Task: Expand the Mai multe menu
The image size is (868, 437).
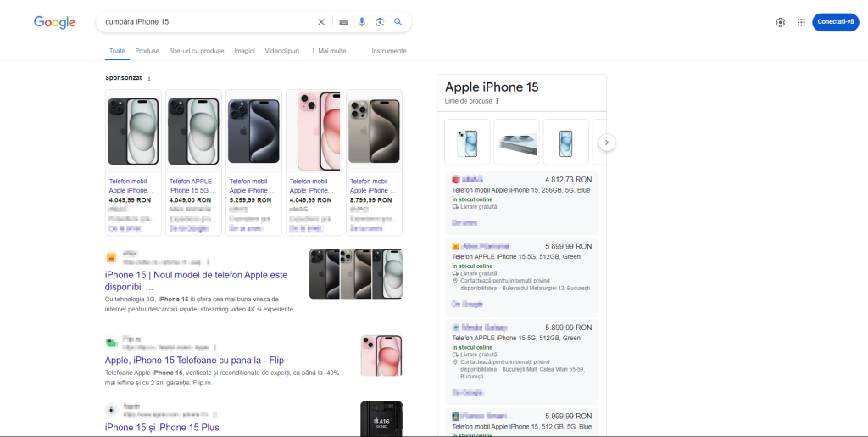Action: click(329, 51)
